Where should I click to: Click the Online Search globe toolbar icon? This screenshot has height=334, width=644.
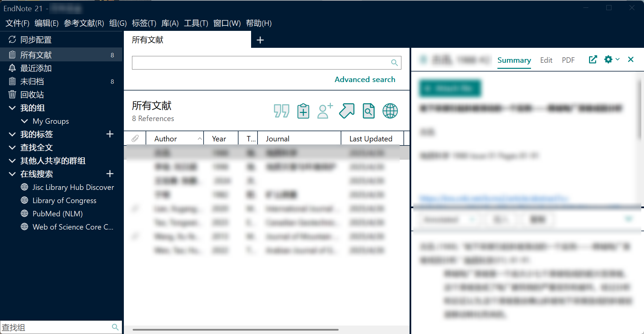pos(390,111)
